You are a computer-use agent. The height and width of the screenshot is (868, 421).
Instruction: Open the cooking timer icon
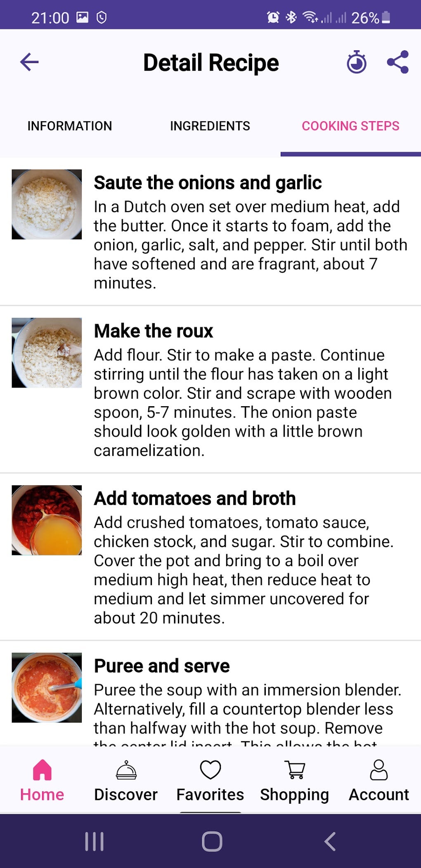pos(356,62)
